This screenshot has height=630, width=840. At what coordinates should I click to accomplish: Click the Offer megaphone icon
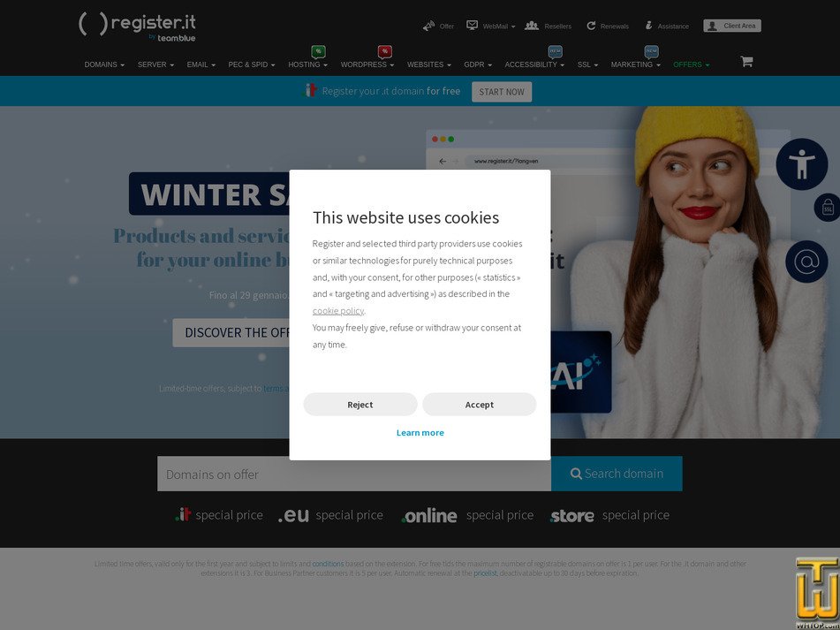pos(428,26)
